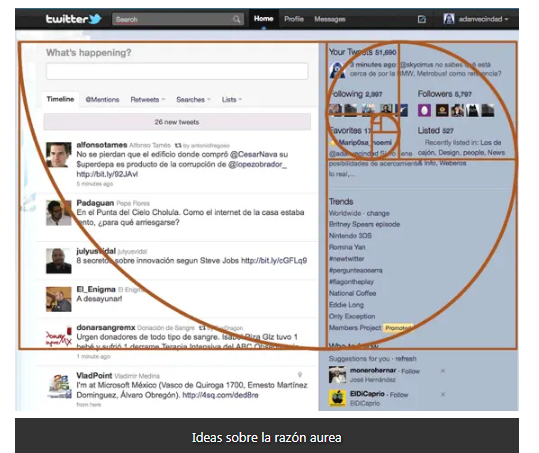Click monerohernar avatar in suggestions

pyautogui.click(x=337, y=375)
